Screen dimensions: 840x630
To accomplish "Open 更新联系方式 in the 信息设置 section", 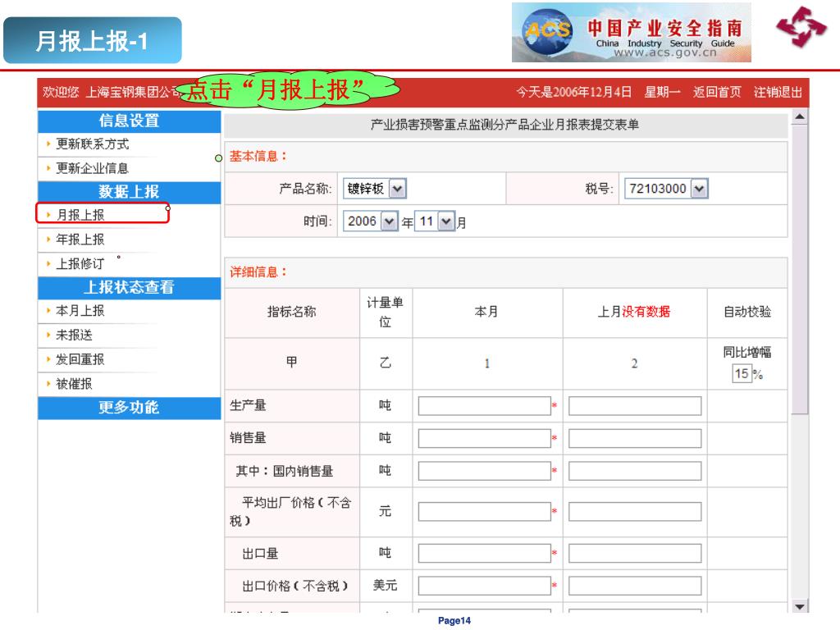I will pos(92,144).
